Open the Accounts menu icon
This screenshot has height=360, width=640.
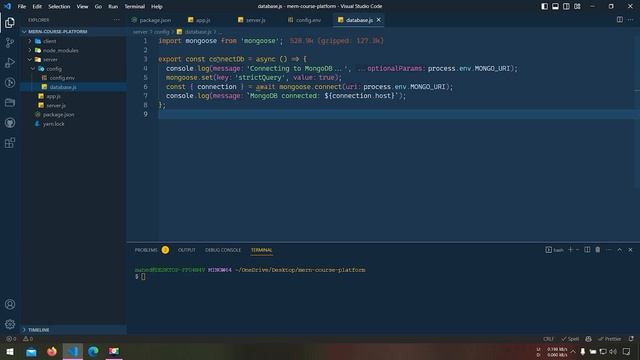click(x=10, y=304)
